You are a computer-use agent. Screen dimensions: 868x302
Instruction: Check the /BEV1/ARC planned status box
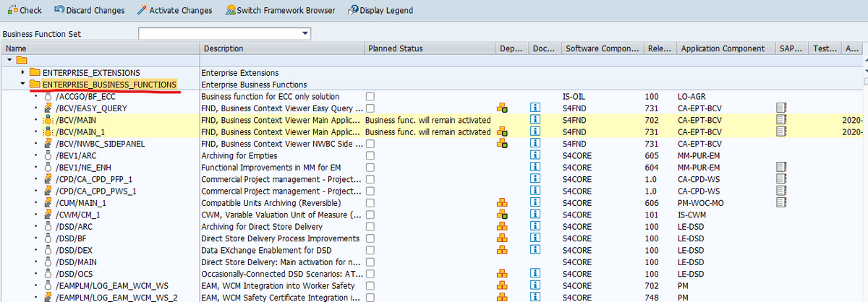pos(370,155)
